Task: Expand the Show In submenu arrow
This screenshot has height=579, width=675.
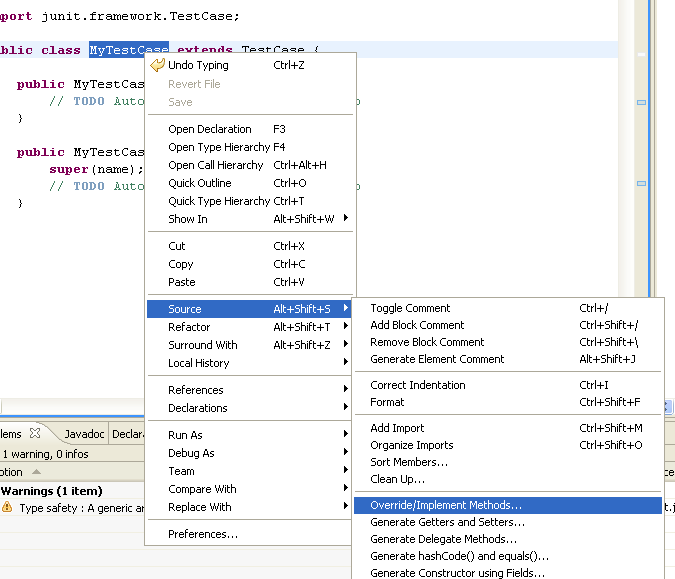Action: pyautogui.click(x=346, y=218)
